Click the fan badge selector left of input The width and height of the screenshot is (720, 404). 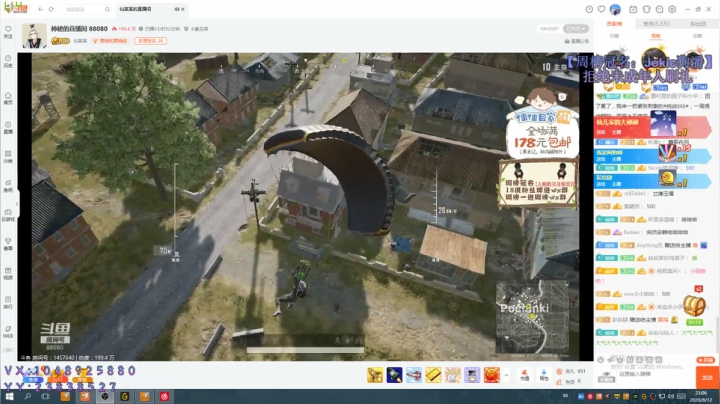coord(606,378)
